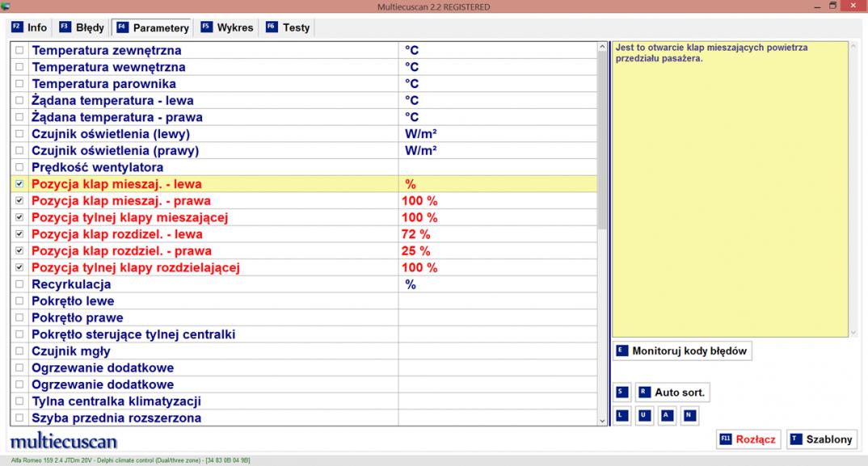Enable the Recyrkulacja parameter checkbox
The width and height of the screenshot is (868, 466).
pyautogui.click(x=19, y=284)
